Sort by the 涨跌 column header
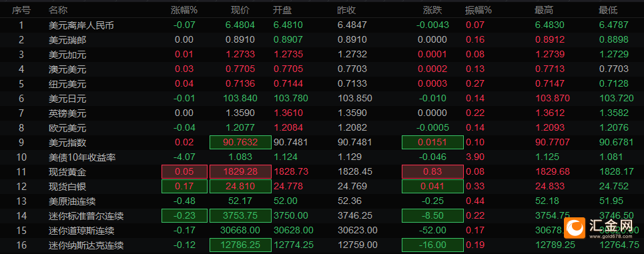 coord(432,10)
